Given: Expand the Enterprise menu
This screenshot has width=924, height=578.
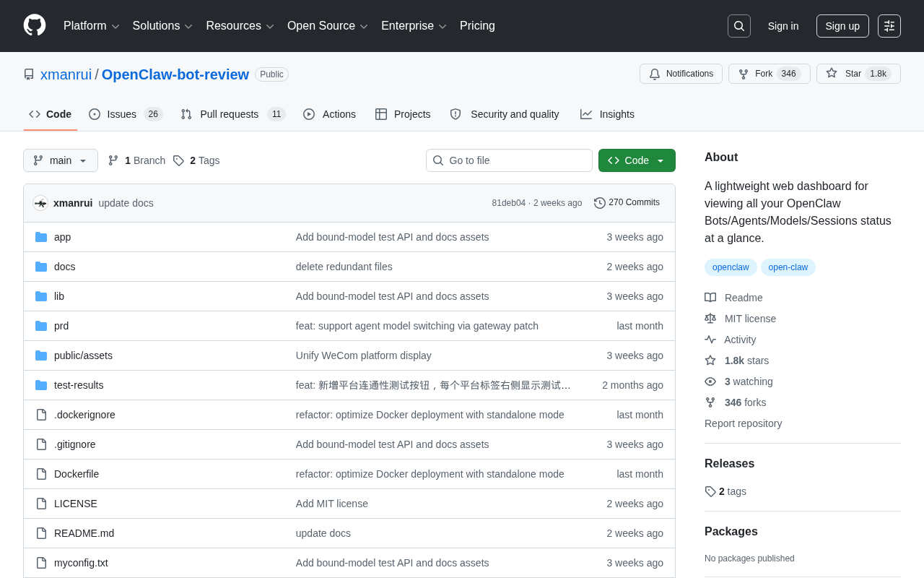Looking at the screenshot, I should pyautogui.click(x=414, y=26).
